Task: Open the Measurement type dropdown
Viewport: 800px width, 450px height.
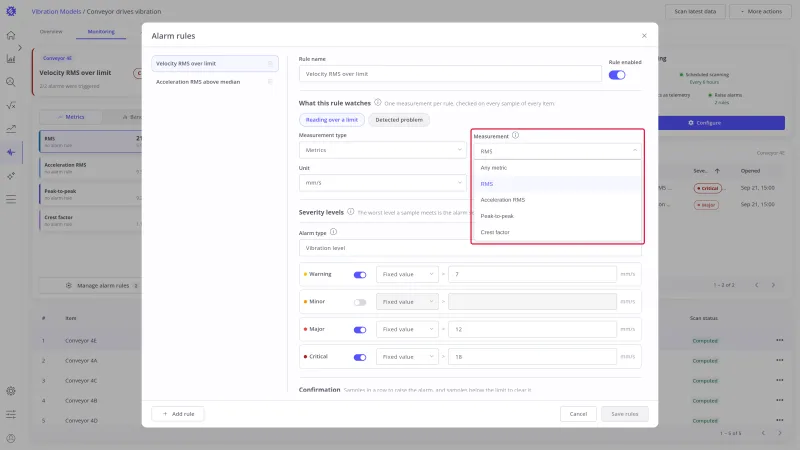Action: [x=382, y=150]
